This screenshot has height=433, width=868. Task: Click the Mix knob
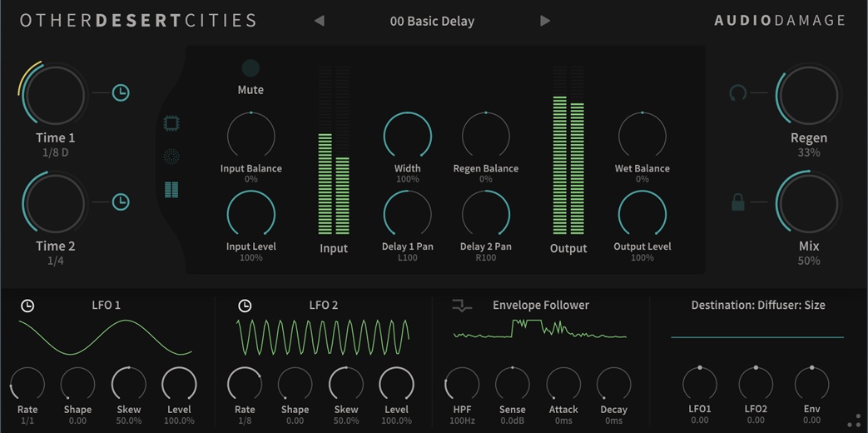tap(809, 203)
